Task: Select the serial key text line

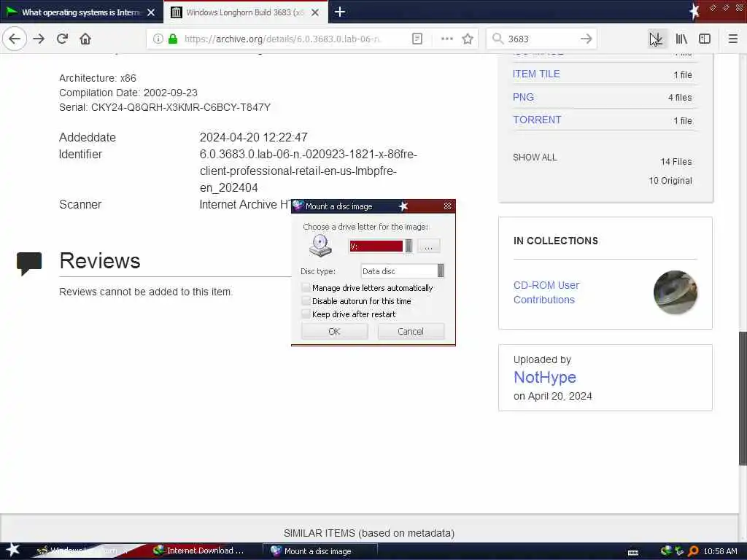Action: click(165, 107)
